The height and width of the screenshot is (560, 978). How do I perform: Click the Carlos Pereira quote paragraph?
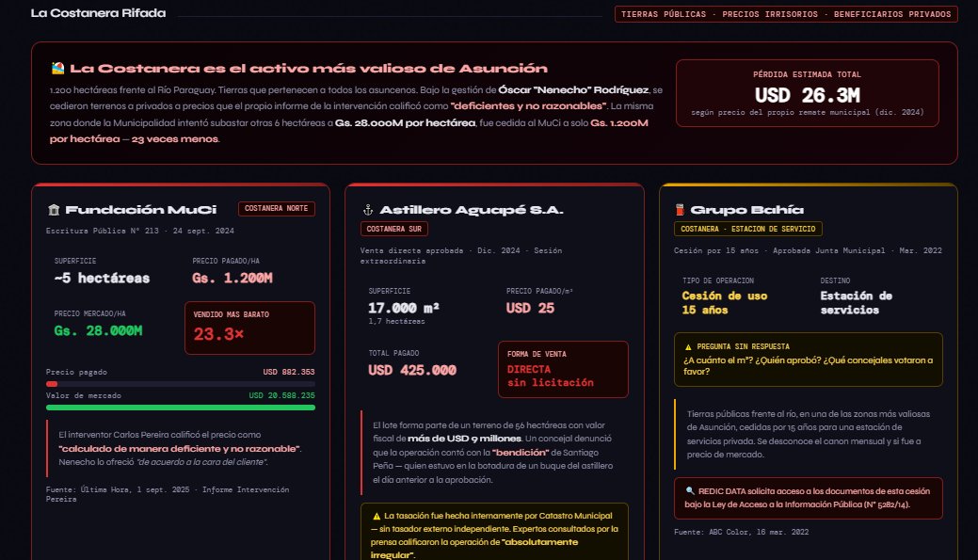[180, 448]
